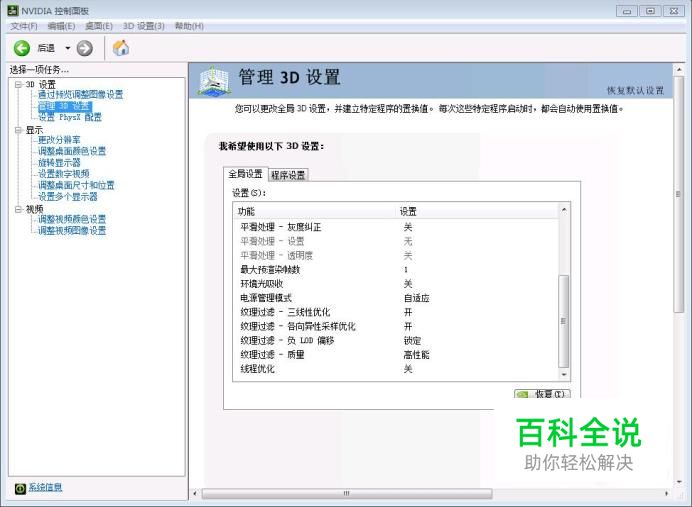Screen dimensions: 692x507
Task: Open the Back history dropdown arrow
Action: (68, 48)
